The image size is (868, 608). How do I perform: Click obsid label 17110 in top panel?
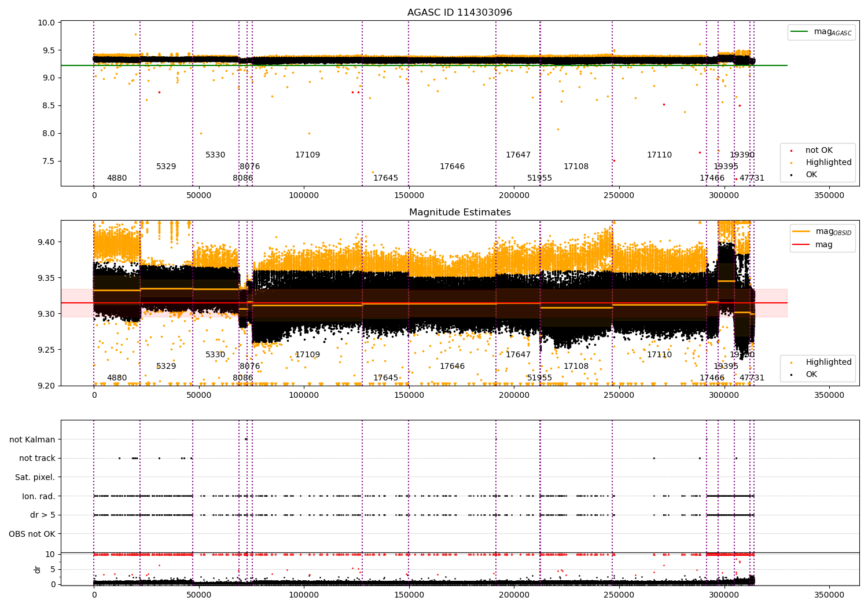(x=659, y=155)
